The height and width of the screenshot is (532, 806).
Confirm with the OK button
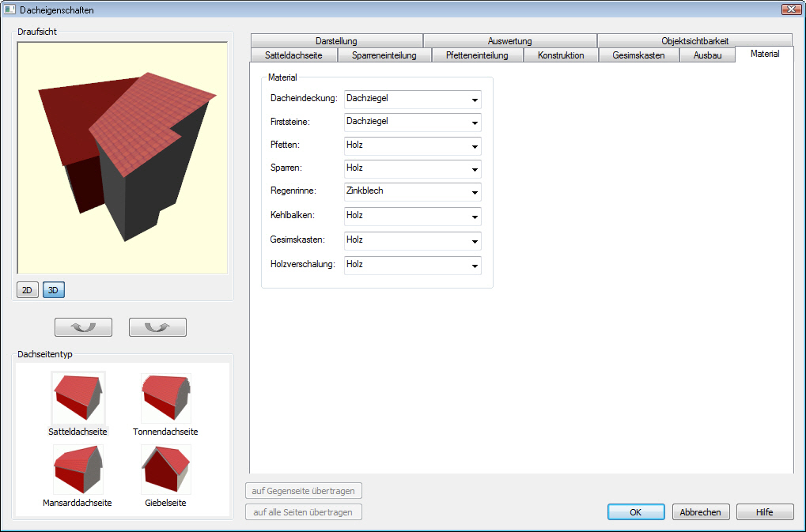click(636, 512)
